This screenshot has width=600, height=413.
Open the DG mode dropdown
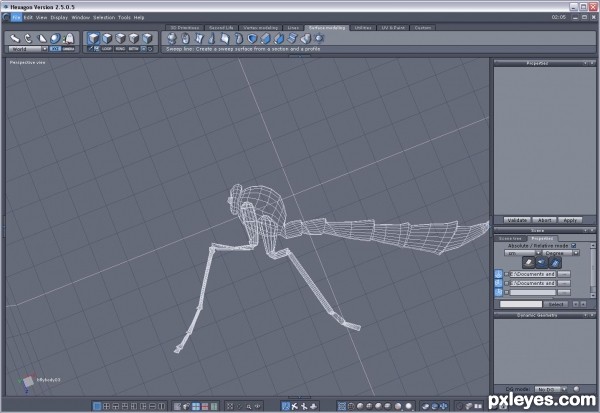(x=550, y=389)
